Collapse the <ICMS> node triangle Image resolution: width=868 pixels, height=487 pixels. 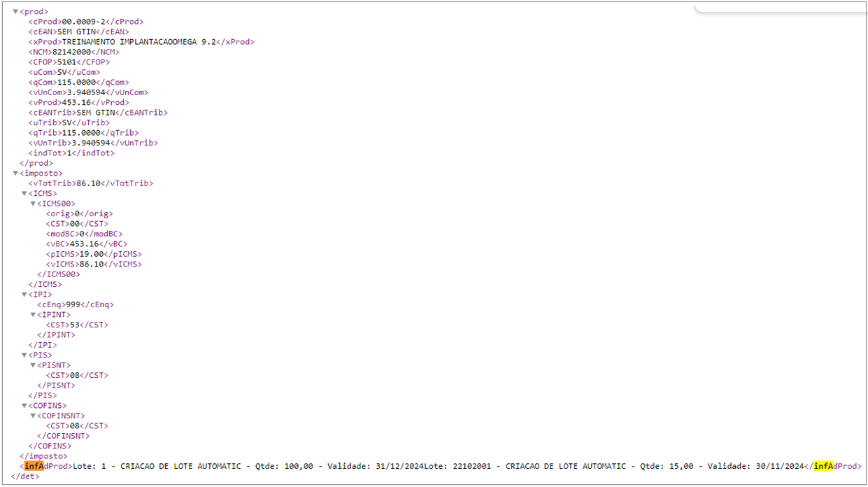click(24, 194)
